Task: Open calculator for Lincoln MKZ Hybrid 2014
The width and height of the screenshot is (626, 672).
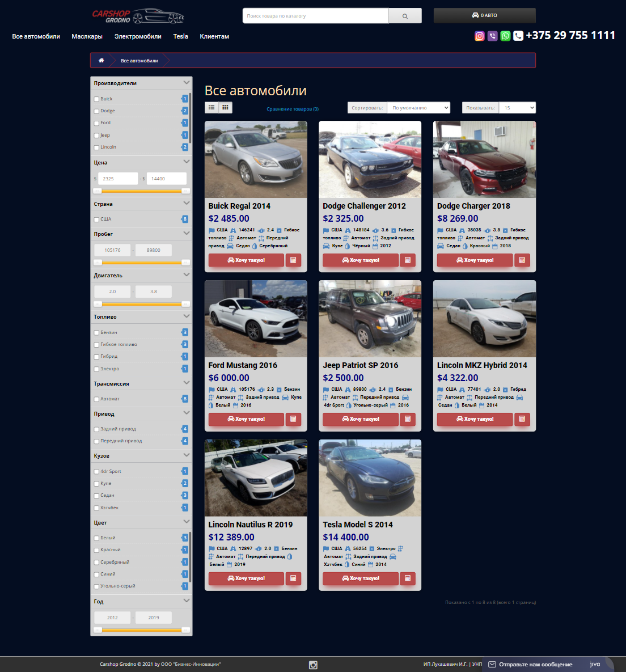Action: coord(522,419)
